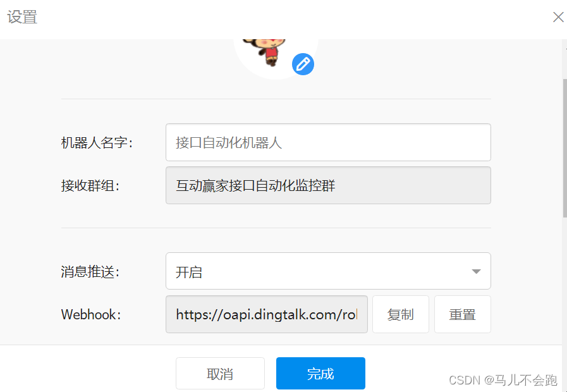This screenshot has height=392, width=567.
Task: Click the robot avatar image
Action: (x=276, y=58)
